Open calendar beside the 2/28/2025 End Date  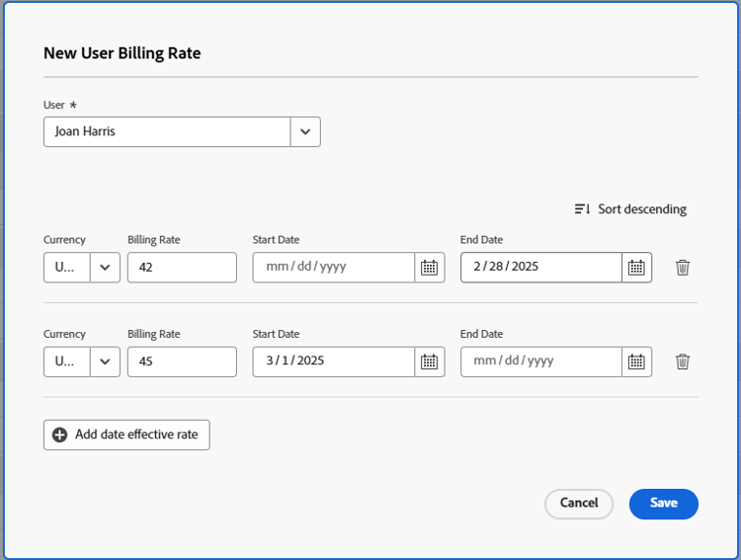point(636,268)
